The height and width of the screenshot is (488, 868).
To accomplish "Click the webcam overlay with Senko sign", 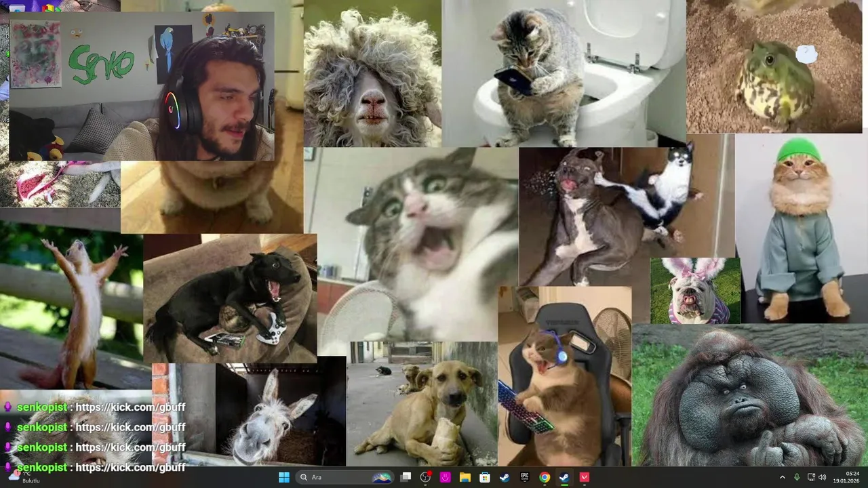I will (x=142, y=86).
